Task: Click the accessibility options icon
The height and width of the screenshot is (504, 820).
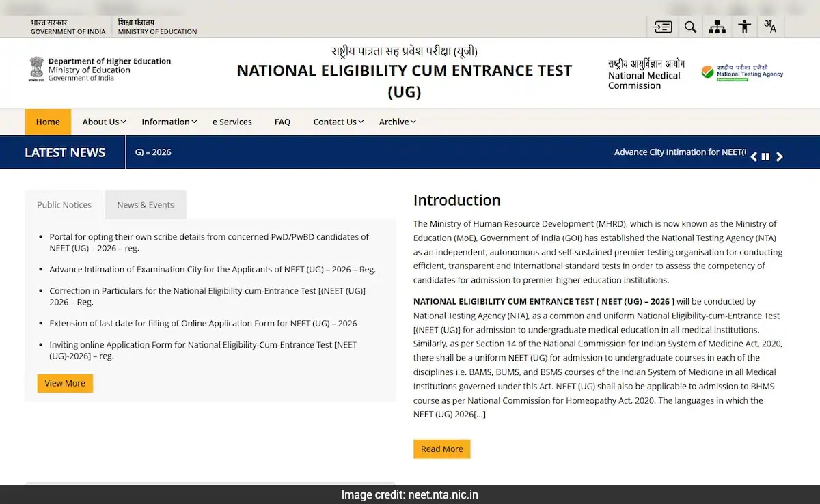Action: (744, 27)
